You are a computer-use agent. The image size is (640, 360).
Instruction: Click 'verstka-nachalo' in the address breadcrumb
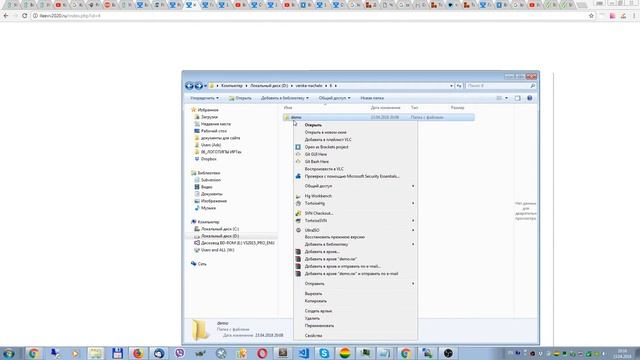click(309, 86)
